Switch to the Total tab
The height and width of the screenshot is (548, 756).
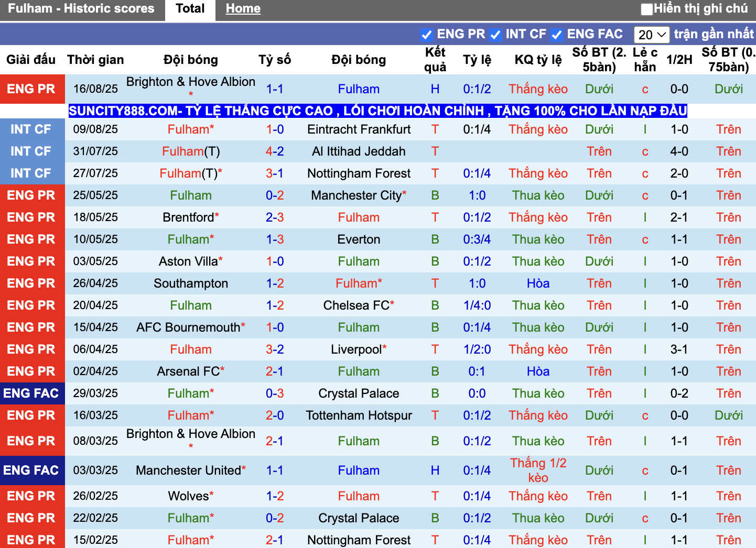point(190,9)
